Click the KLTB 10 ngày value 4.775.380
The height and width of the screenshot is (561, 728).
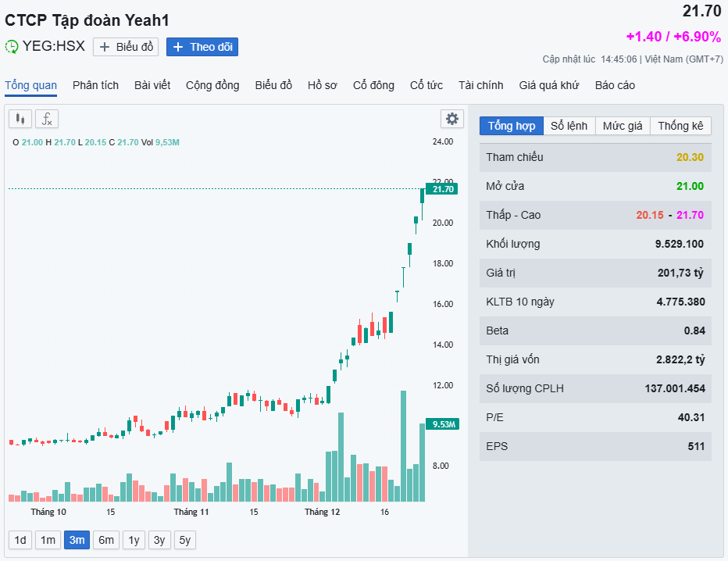pos(680,302)
